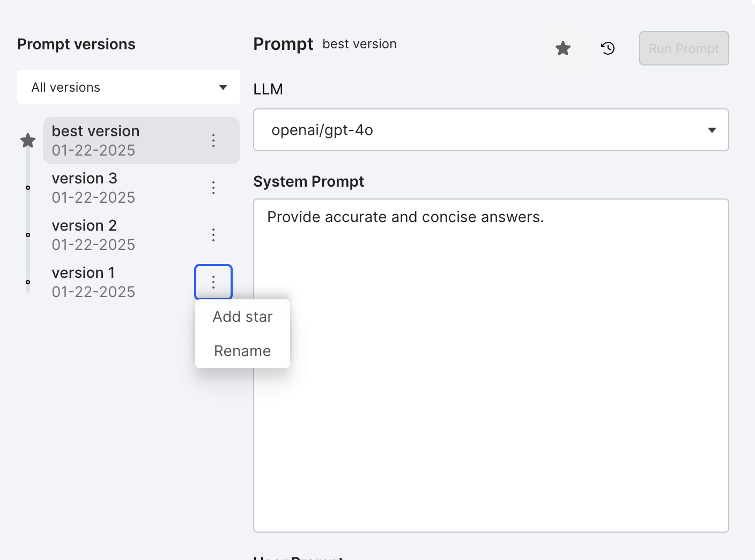Open three-dot menu for version 3
The height and width of the screenshot is (560, 755).
(x=213, y=188)
